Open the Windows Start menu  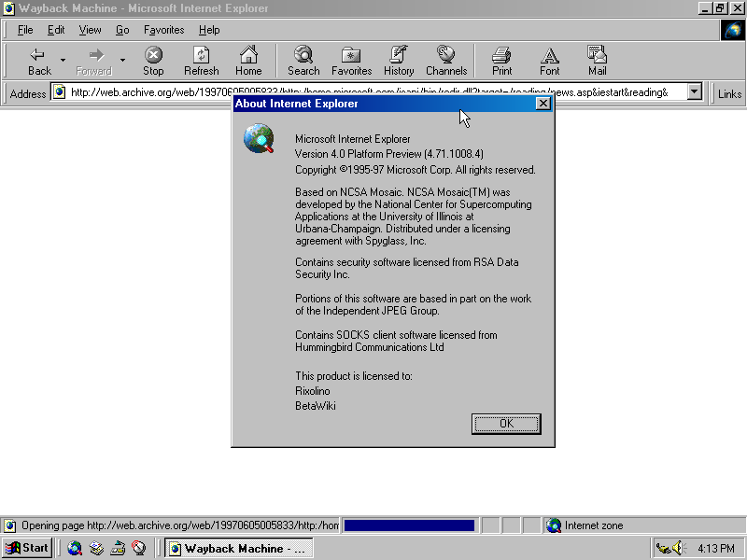coord(27,548)
